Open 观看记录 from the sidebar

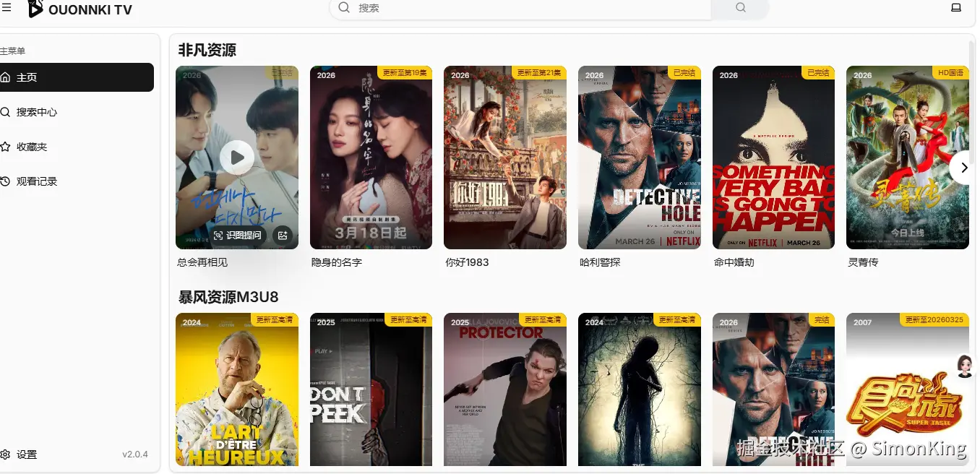point(77,181)
